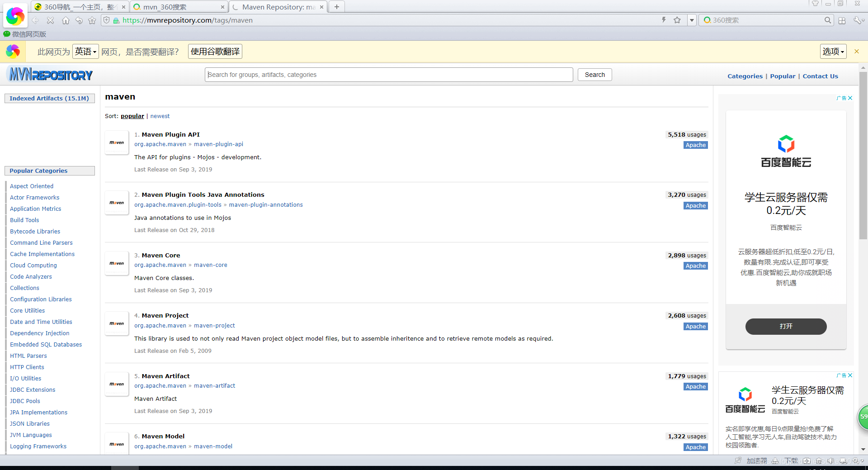Click the Maven Core thumbnail logo
868x470 pixels.
tap(117, 263)
